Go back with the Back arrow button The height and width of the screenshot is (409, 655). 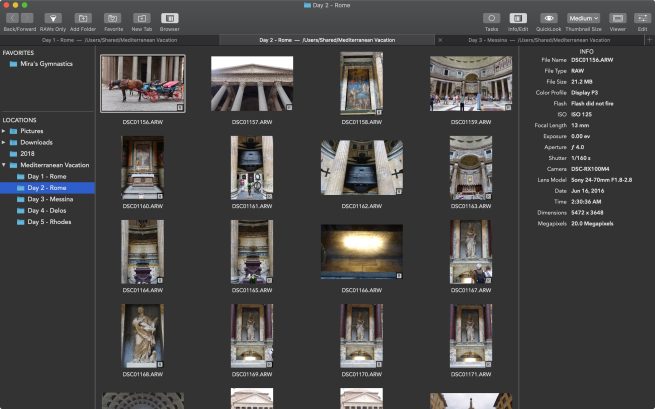13,18
